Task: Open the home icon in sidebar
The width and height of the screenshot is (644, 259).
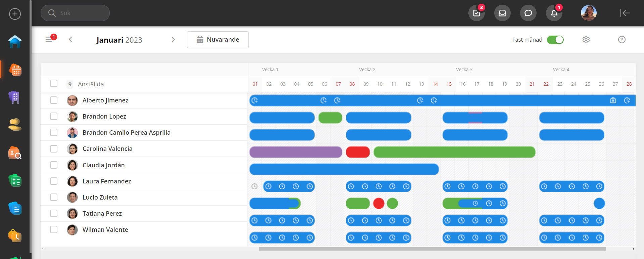Action: tap(15, 42)
